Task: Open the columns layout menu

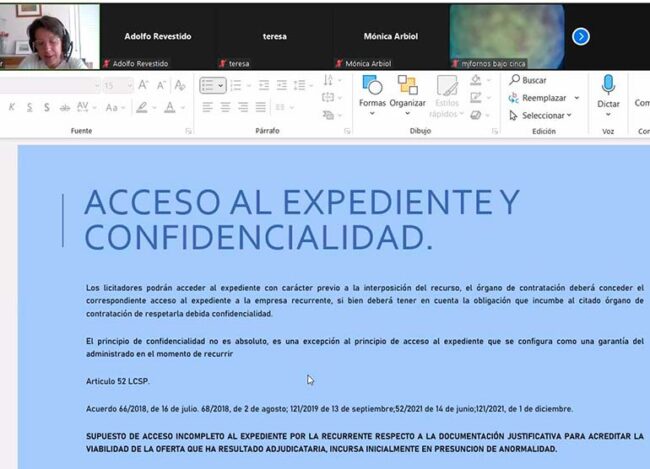Action: 284,107
